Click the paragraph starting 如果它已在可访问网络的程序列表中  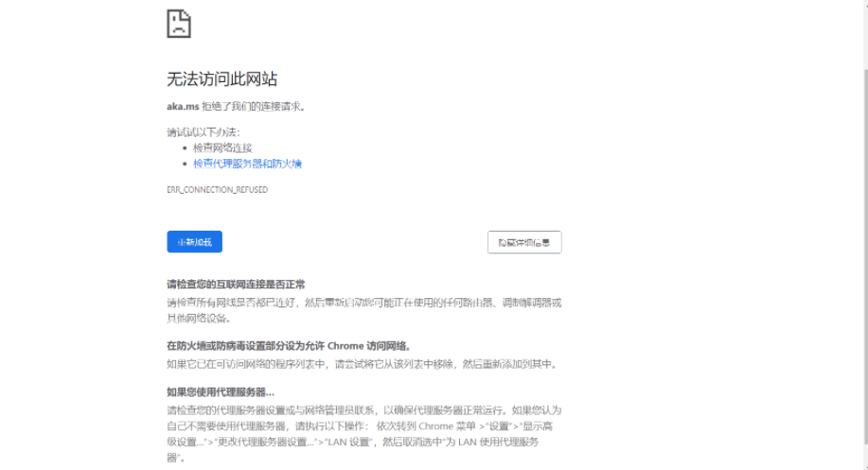pyautogui.click(x=362, y=364)
